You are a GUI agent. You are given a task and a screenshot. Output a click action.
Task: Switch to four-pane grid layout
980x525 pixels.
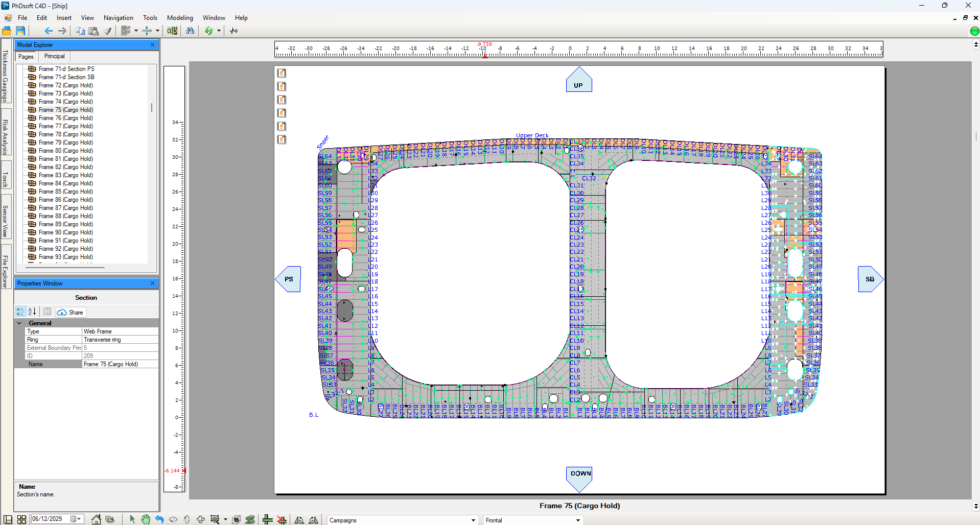point(21,519)
